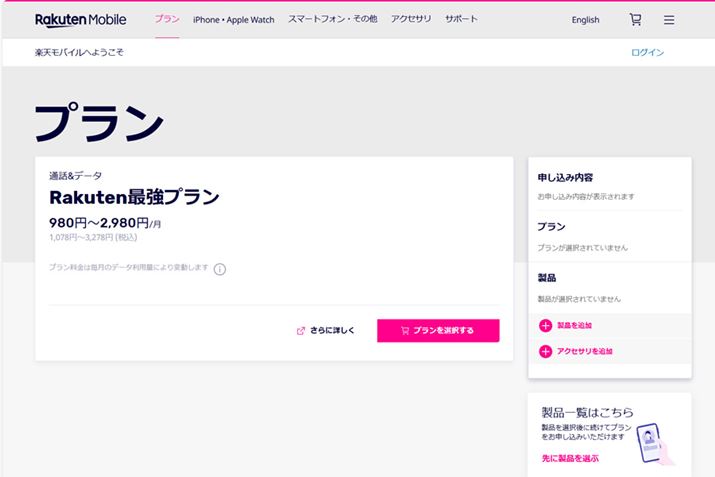The image size is (715, 477).
Task: Open the サポート navigation item
Action: click(461, 19)
